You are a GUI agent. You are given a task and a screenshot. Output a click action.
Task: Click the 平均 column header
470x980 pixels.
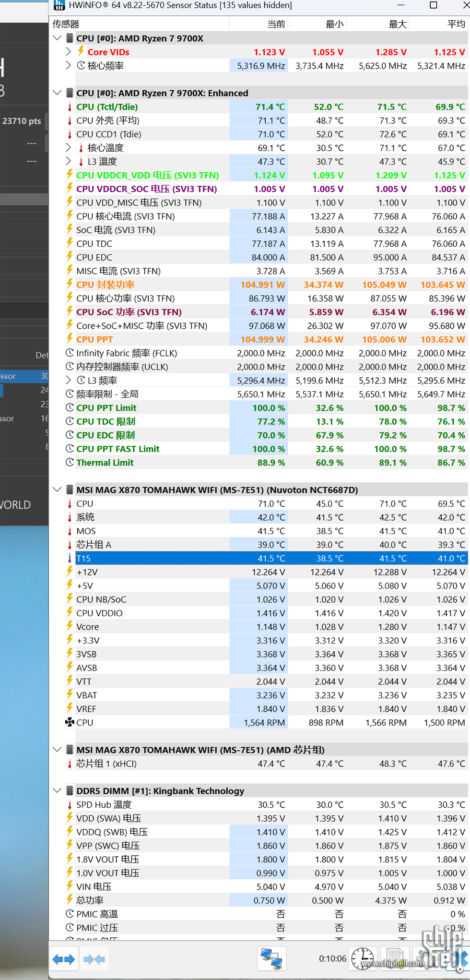point(439,24)
